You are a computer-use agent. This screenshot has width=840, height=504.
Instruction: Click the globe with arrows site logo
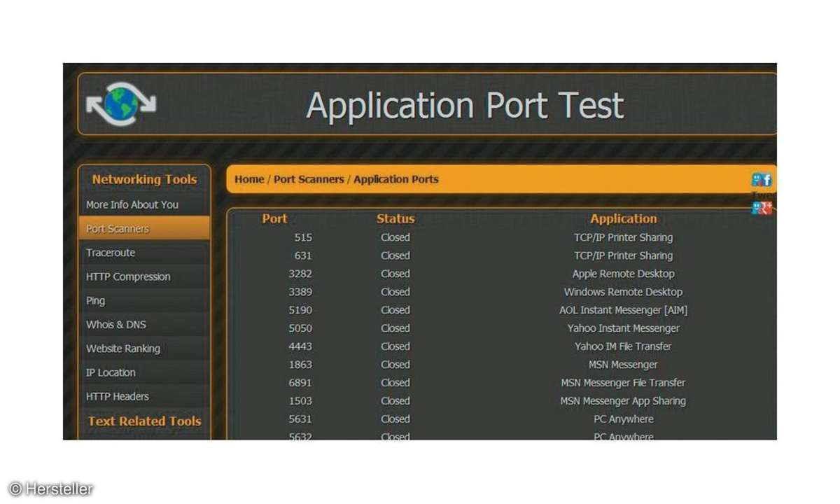pyautogui.click(x=121, y=104)
